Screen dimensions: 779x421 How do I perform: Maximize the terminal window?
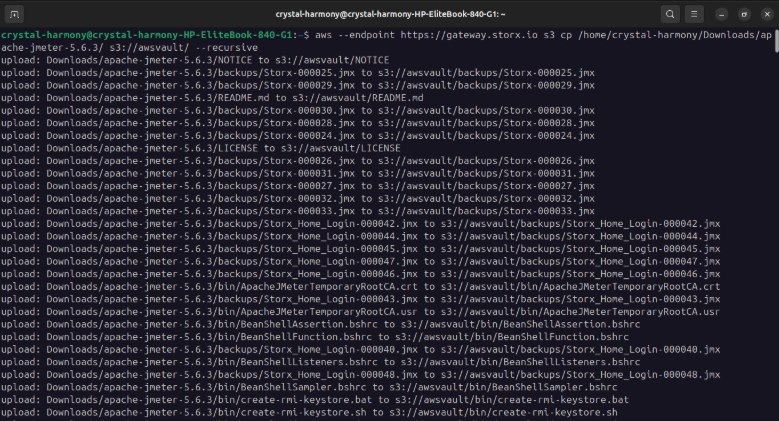pos(744,14)
